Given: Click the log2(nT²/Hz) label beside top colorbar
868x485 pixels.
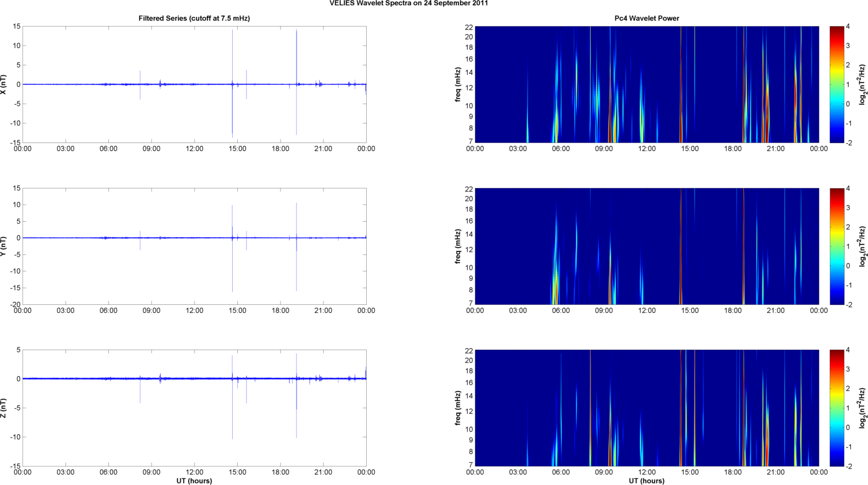Looking at the screenshot, I should click(863, 84).
